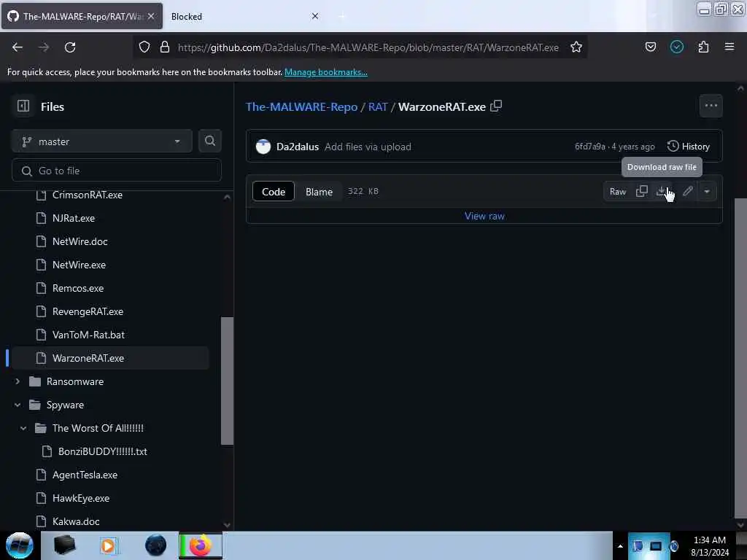This screenshot has width=747, height=560.
Task: Copy raw file contents icon
Action: click(642, 192)
